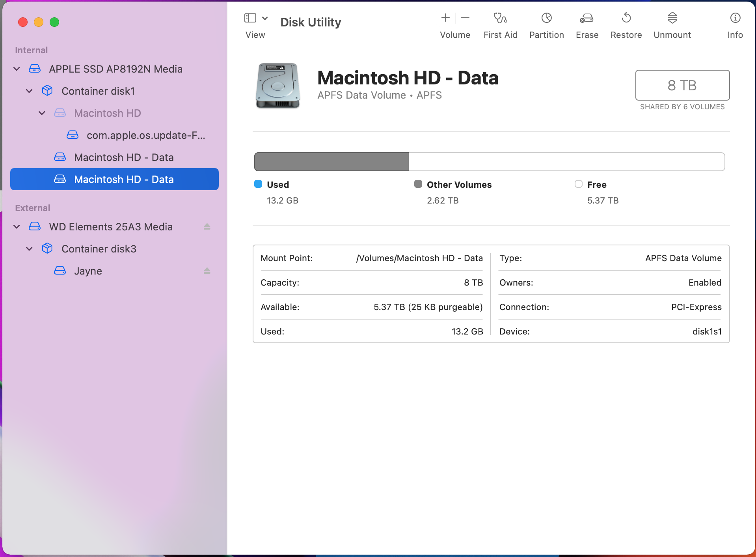Remove volume with the minus icon

(465, 18)
